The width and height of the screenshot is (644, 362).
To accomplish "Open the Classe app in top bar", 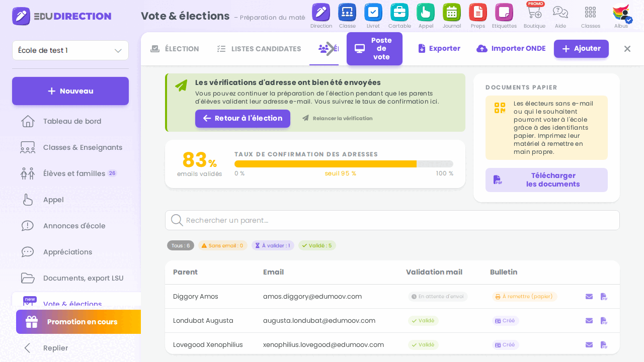I will [x=347, y=16].
